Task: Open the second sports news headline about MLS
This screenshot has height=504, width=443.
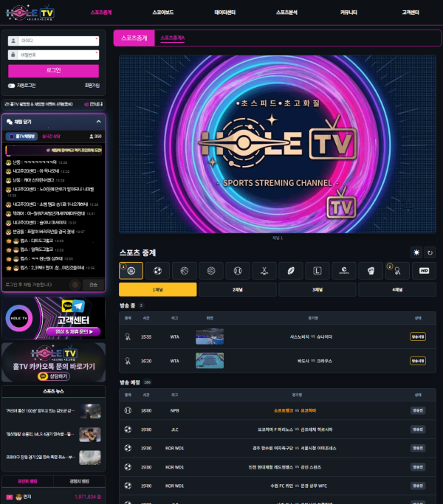Action: click(x=40, y=434)
